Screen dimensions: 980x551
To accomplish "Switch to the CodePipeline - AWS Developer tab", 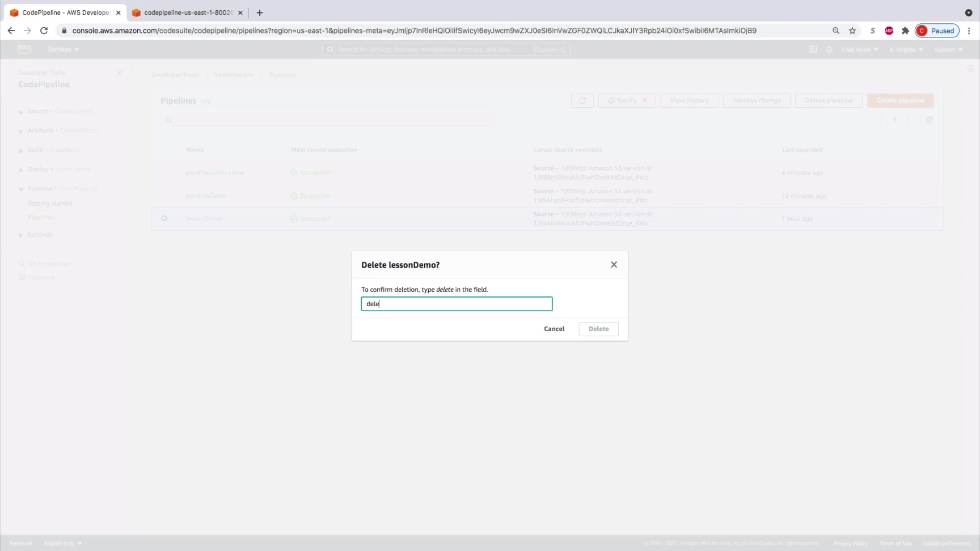I will (x=66, y=12).
